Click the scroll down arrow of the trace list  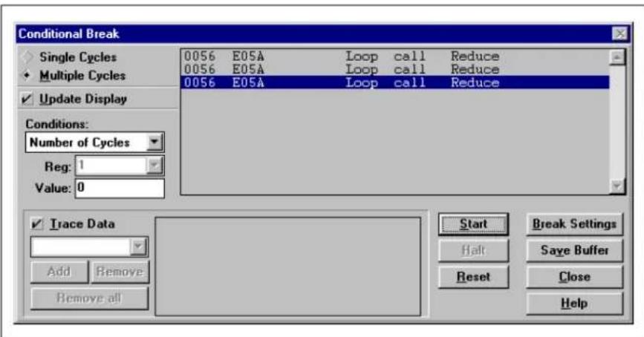617,186
